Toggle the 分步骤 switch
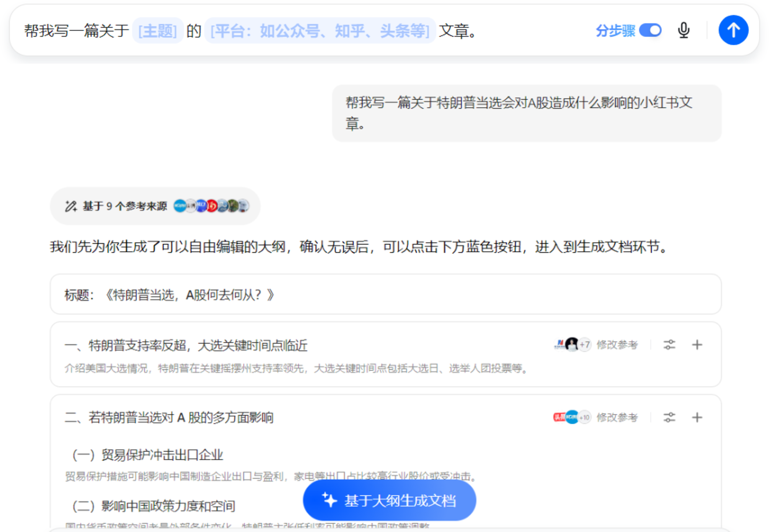 click(650, 30)
